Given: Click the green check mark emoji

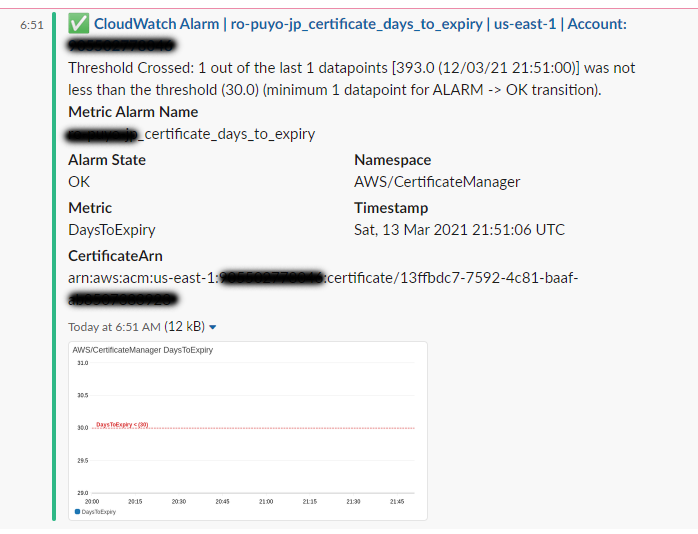Looking at the screenshot, I should (79, 23).
